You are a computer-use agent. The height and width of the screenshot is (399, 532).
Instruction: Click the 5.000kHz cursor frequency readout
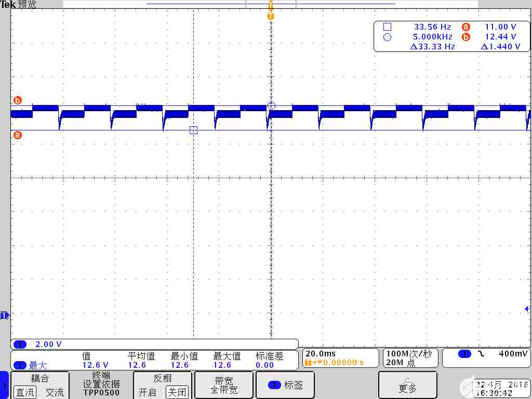(432, 37)
